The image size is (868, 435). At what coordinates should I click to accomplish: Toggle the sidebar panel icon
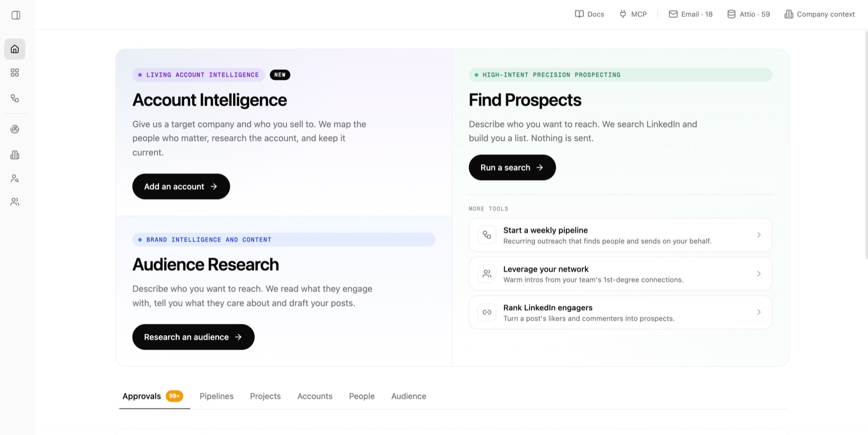[x=16, y=15]
